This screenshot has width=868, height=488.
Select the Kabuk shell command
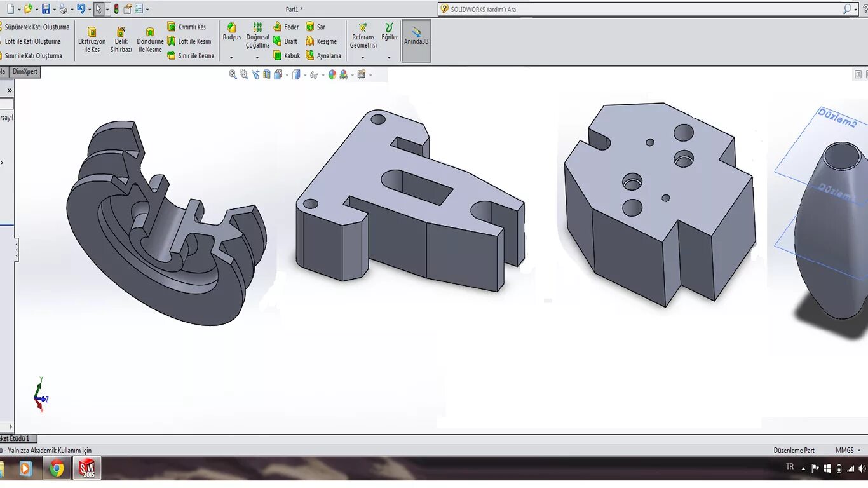click(287, 56)
